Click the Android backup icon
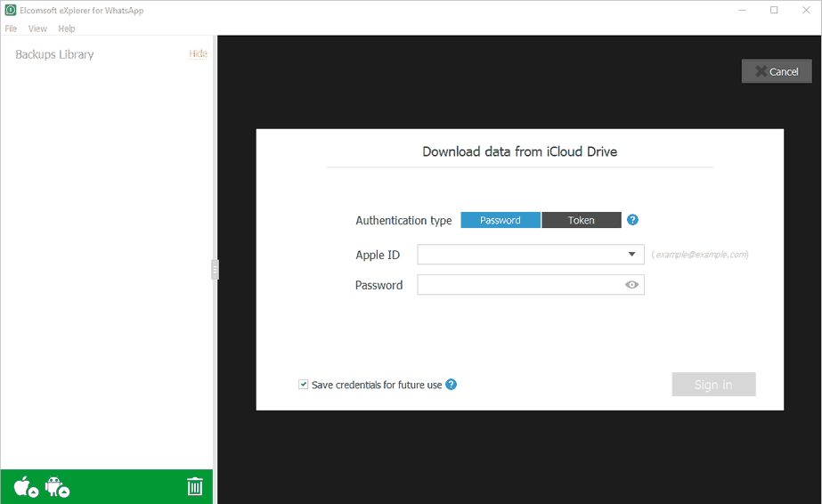Viewport: 822px width, 504px height. 55,486
